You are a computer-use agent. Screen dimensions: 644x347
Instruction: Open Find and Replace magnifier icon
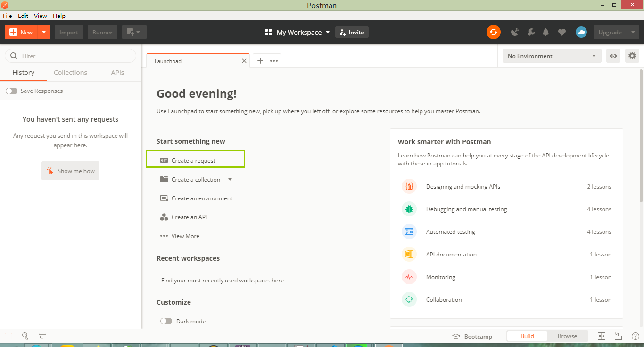25,336
